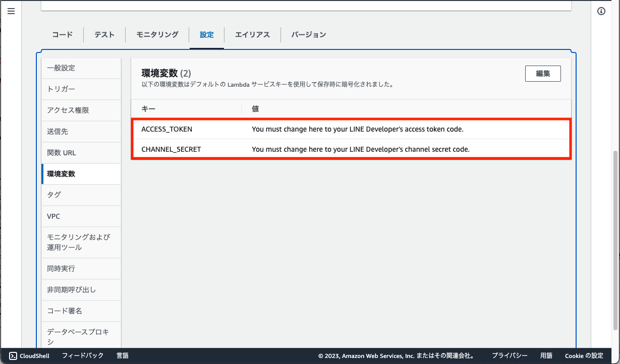
Task: Click the 編集 button for environment variables
Action: tap(543, 73)
